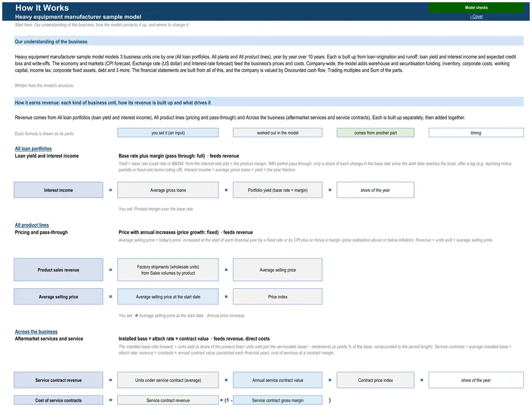Click 'share of the year' in Interest income row

[x=376, y=190]
